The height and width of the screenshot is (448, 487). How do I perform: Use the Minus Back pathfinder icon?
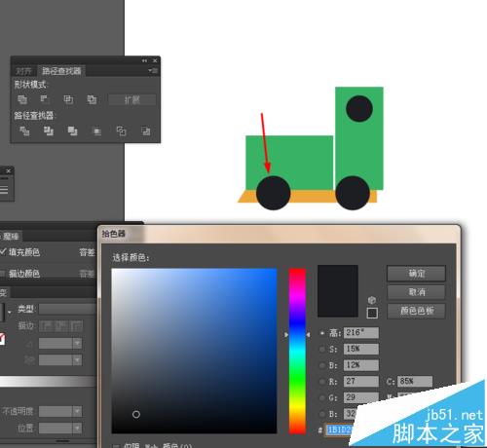tap(146, 131)
